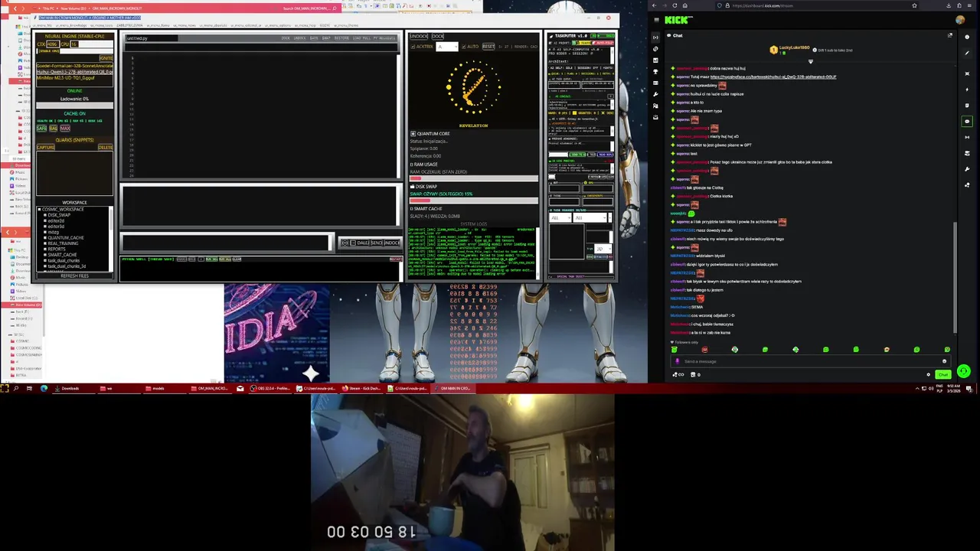Click SAVE in the editor toolbar
This screenshot has height=551, width=980.
coord(314,38)
